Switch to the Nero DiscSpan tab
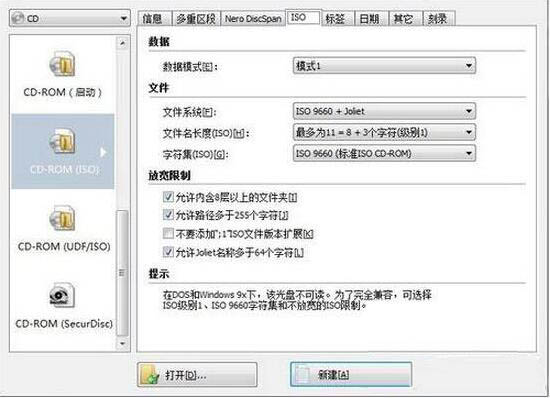Image resolution: width=550 pixels, height=398 pixels. coord(253,19)
